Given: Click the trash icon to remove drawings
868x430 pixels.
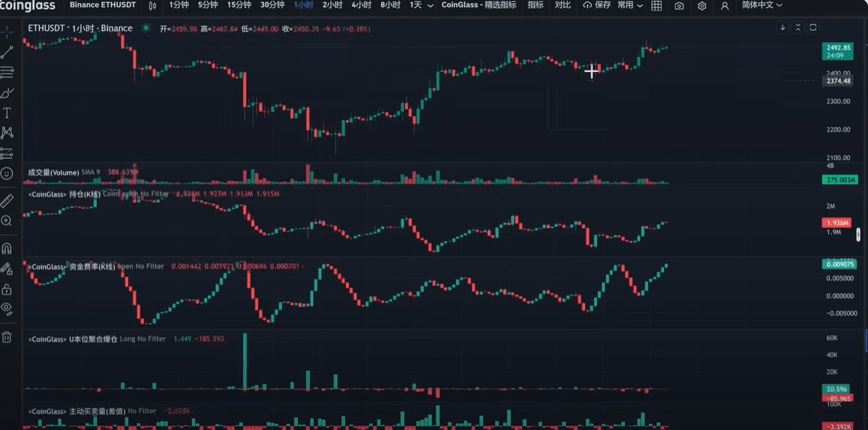Looking at the screenshot, I should pyautogui.click(x=7, y=337).
